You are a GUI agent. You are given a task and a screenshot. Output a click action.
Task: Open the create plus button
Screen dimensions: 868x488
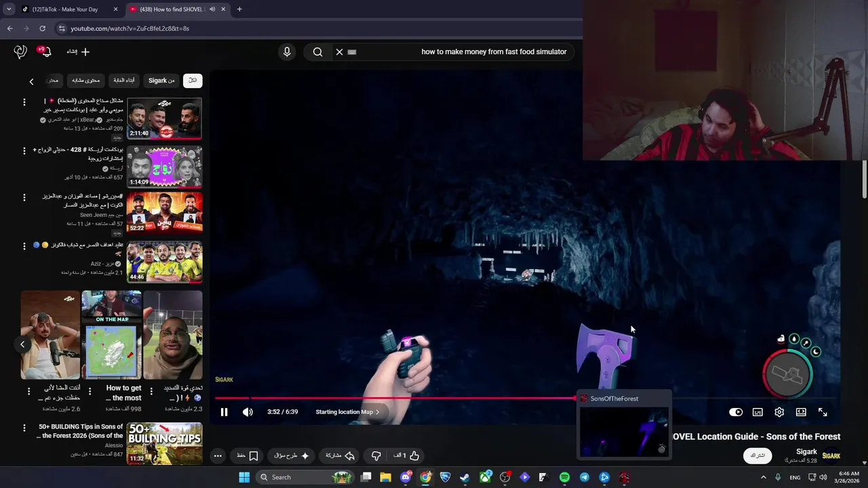(x=78, y=52)
